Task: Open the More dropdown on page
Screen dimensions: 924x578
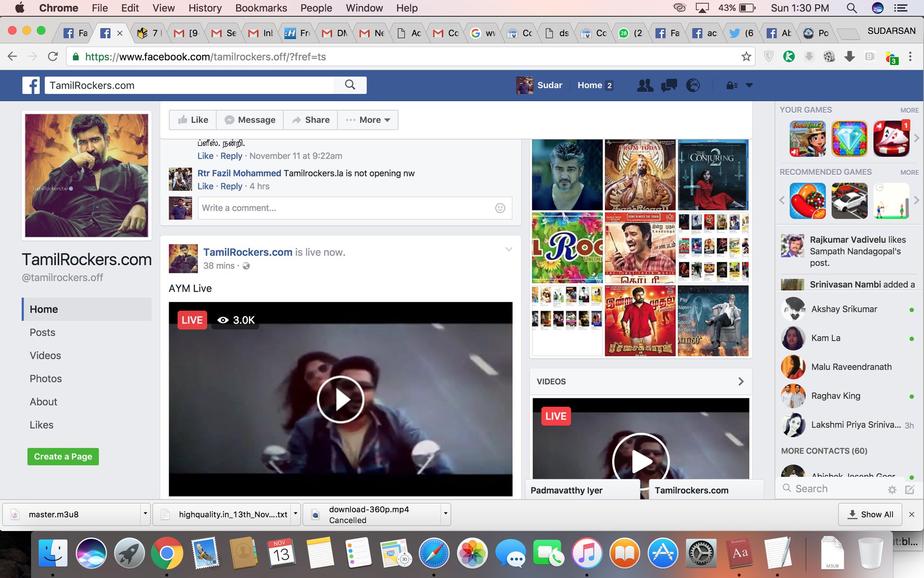Action: point(368,120)
